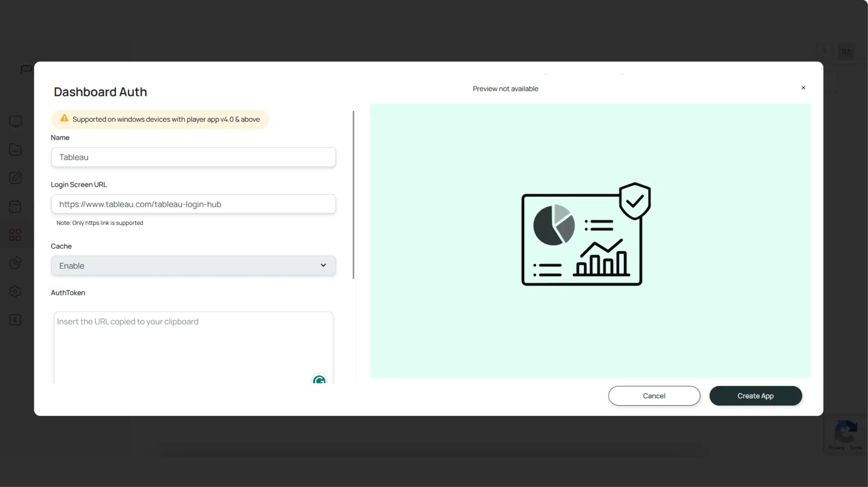
Task: Click the AuthToken clipboard text area
Action: [193, 344]
